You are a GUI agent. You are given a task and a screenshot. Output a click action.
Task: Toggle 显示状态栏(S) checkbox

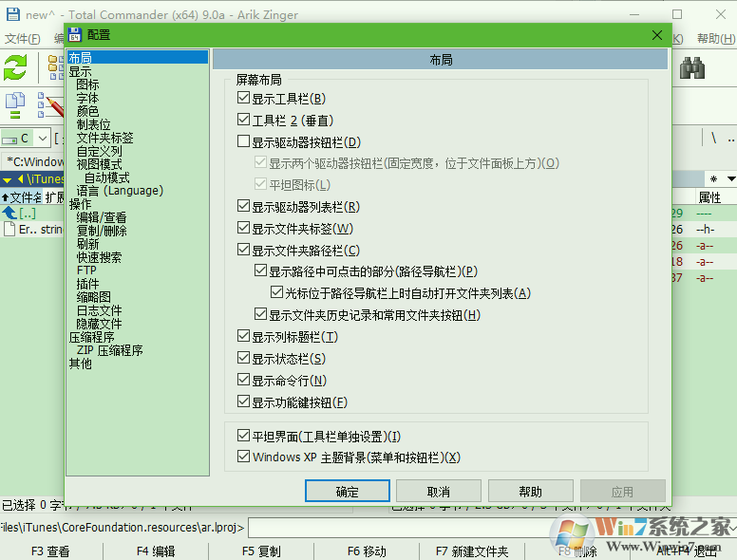243,358
